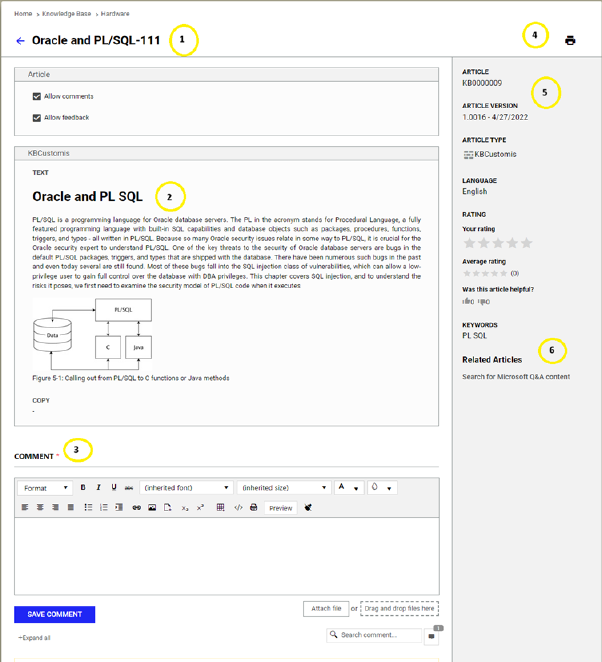This screenshot has width=602, height=662.
Task: Uncheck the Allow comments checkbox
Action: point(37,97)
